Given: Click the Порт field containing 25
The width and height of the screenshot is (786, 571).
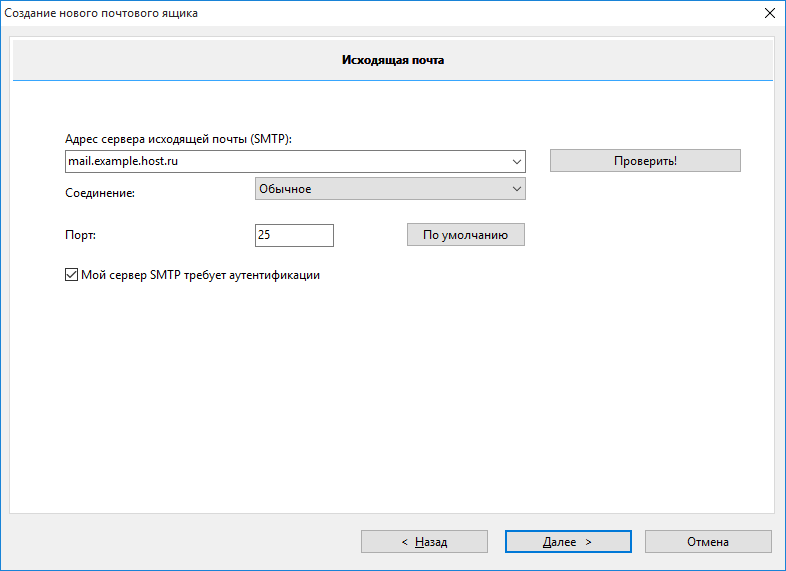Looking at the screenshot, I should tap(294, 235).
